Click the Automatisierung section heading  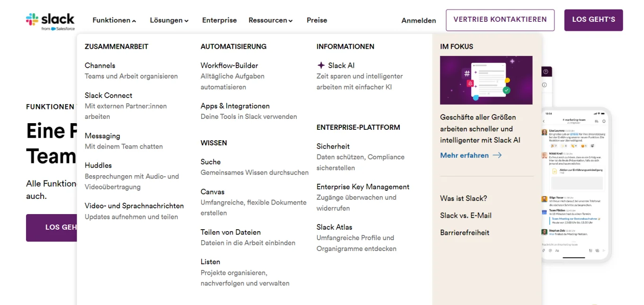pyautogui.click(x=233, y=46)
